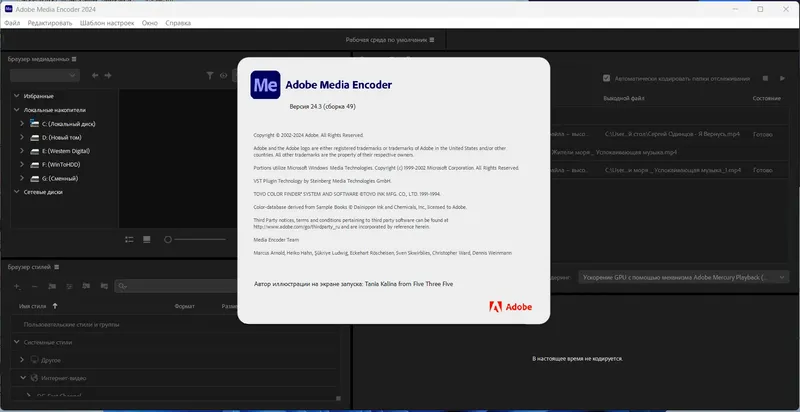Click the Имя стиля column header
The image size is (800, 412).
point(33,306)
